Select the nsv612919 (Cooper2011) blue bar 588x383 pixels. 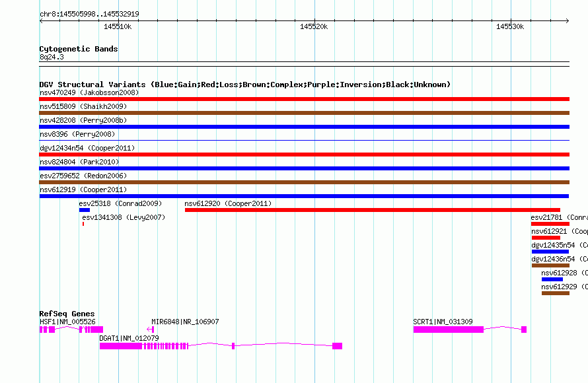[304, 196]
